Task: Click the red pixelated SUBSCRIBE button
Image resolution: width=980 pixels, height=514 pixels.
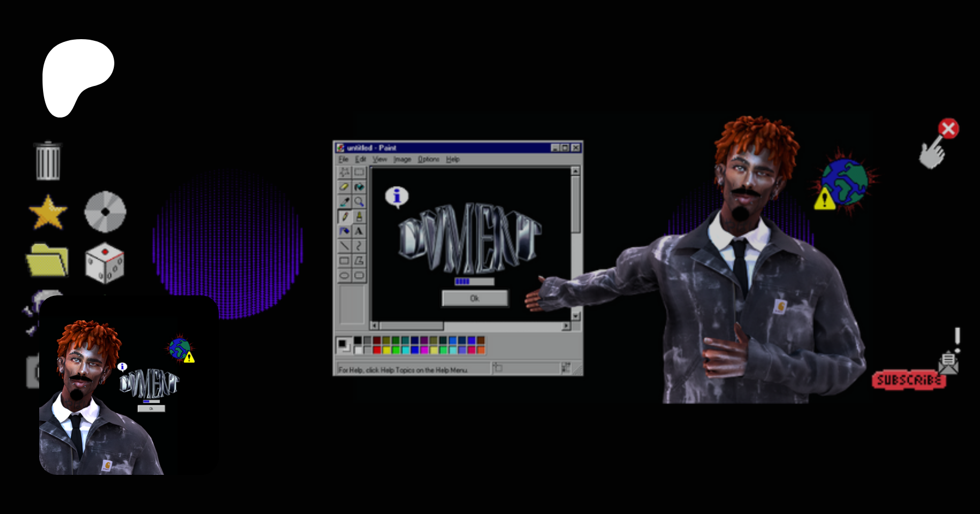Action: [x=909, y=380]
